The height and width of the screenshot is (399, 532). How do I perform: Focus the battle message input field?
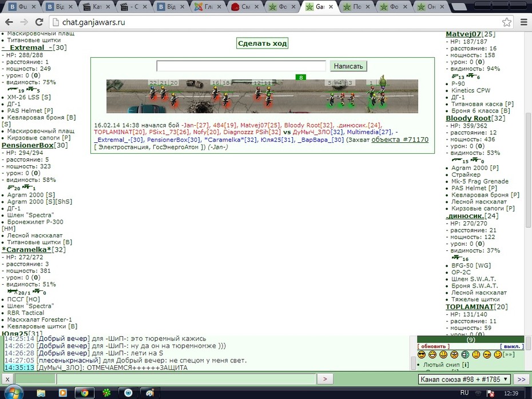[241, 66]
